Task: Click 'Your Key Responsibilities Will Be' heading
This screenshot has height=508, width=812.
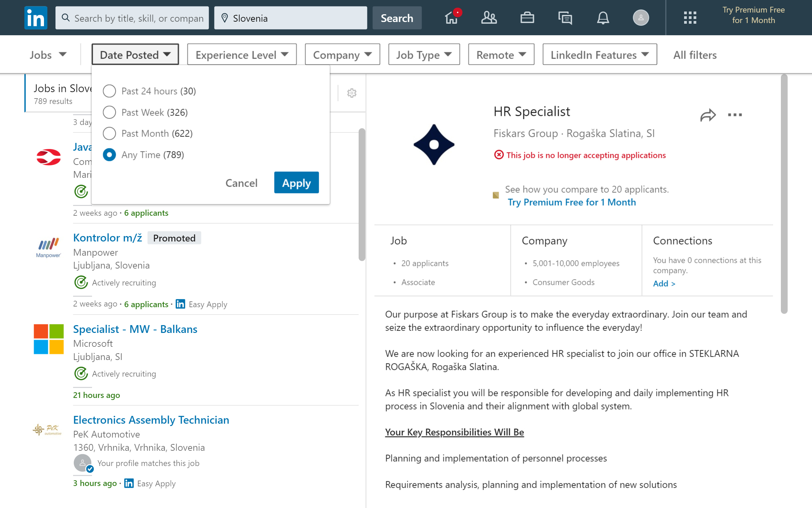Action: coord(454,432)
